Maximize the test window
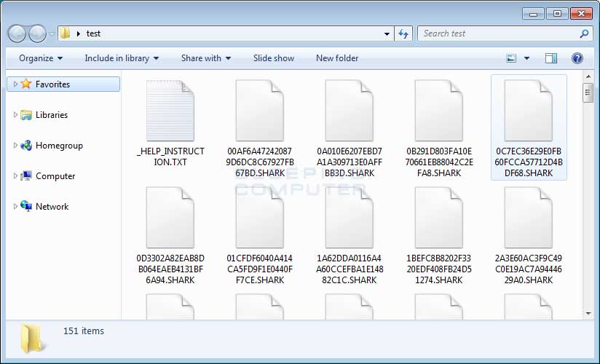This screenshot has width=600, height=364. coord(557,13)
